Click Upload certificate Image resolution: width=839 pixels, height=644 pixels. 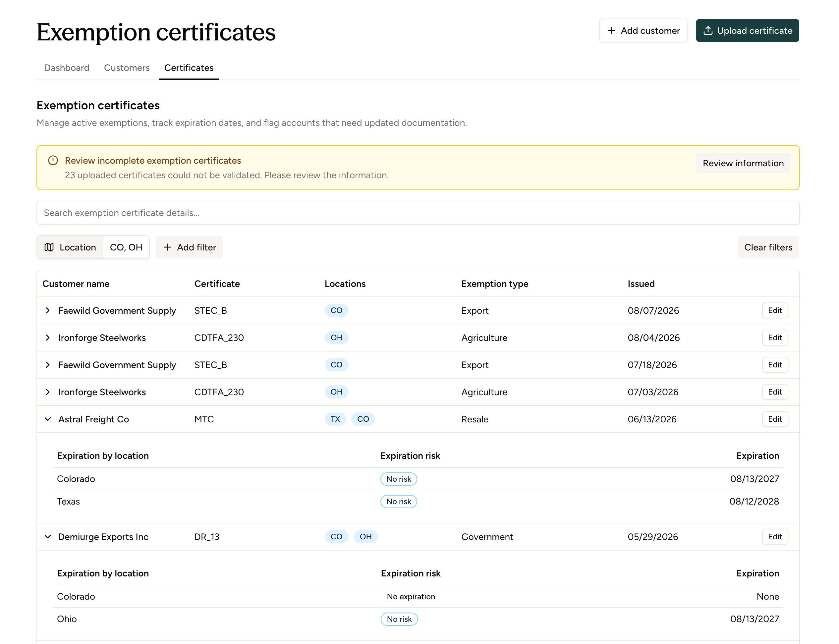[747, 31]
